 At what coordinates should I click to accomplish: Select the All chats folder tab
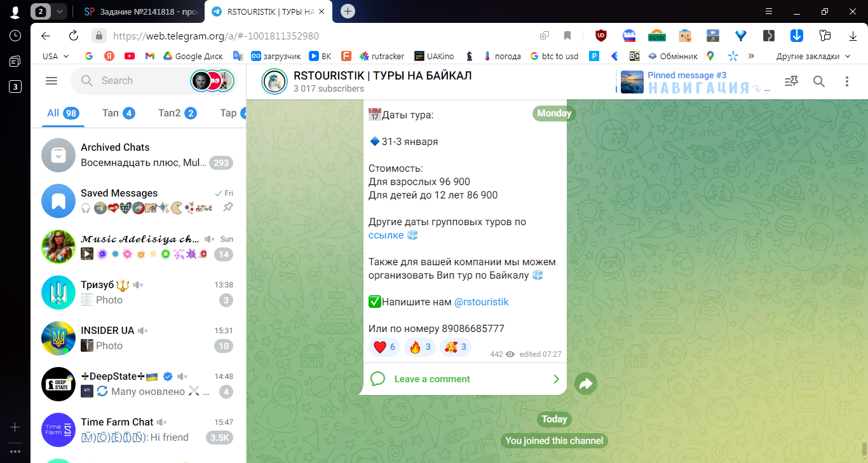62,113
